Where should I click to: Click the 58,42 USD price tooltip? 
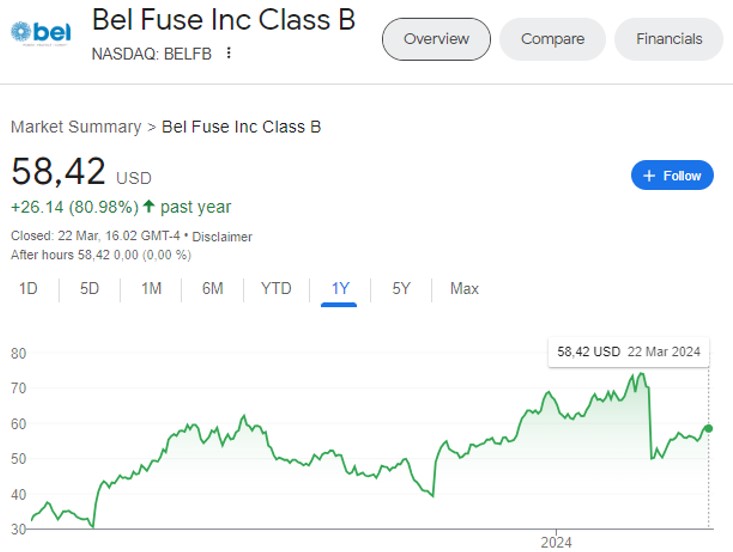[629, 351]
